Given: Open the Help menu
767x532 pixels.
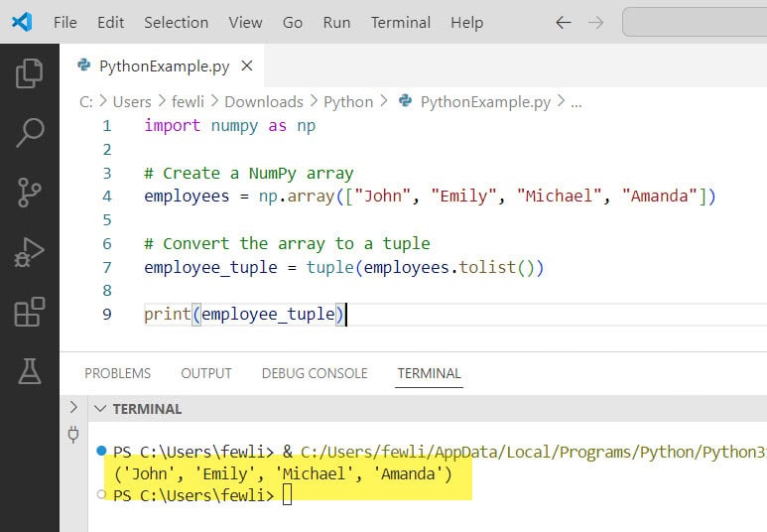Looking at the screenshot, I should [466, 23].
